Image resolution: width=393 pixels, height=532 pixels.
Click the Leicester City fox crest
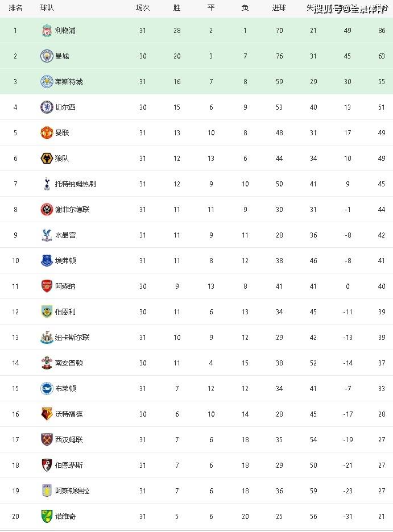pyautogui.click(x=47, y=82)
